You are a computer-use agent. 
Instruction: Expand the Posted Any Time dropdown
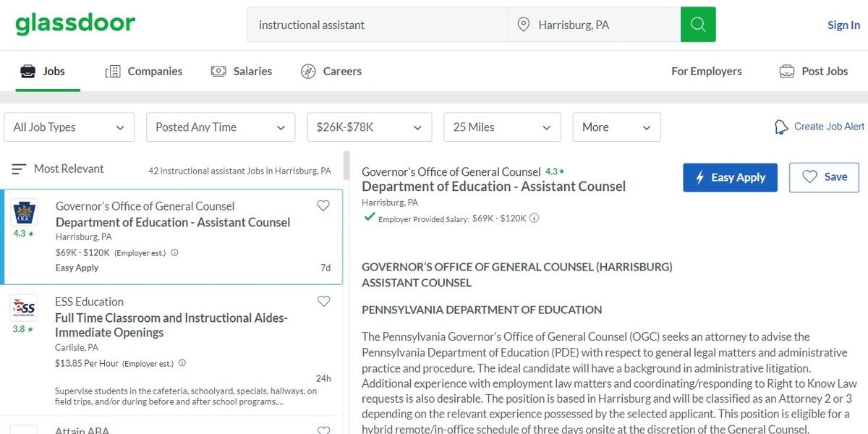(x=220, y=127)
